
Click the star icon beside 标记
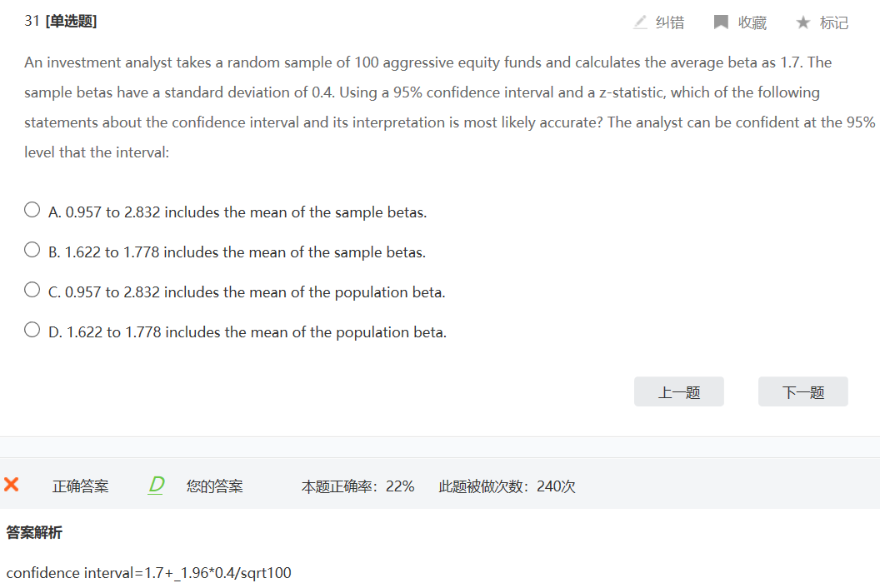click(802, 22)
